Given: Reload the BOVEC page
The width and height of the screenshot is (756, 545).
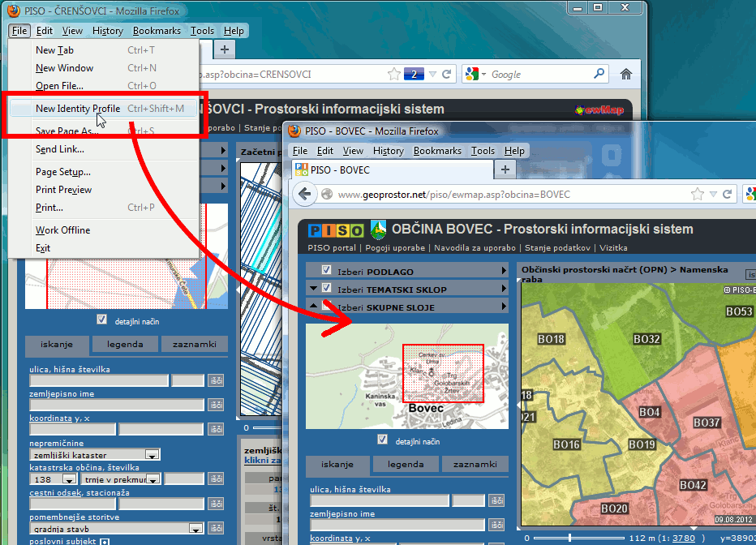Looking at the screenshot, I should tap(728, 195).
